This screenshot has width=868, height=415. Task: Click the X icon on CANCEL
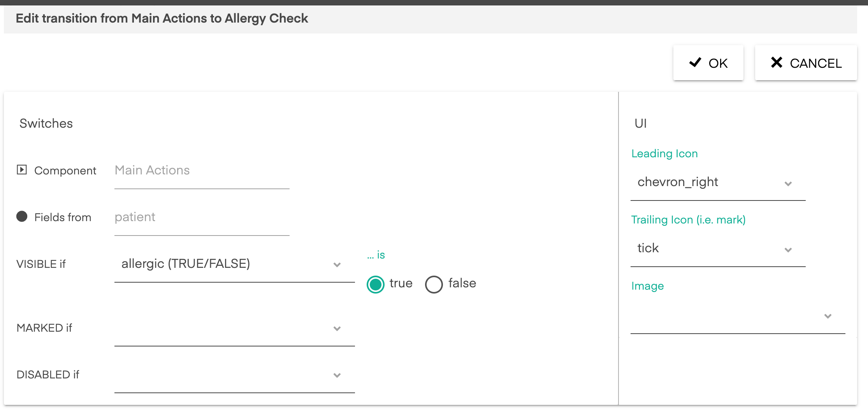[x=777, y=62]
